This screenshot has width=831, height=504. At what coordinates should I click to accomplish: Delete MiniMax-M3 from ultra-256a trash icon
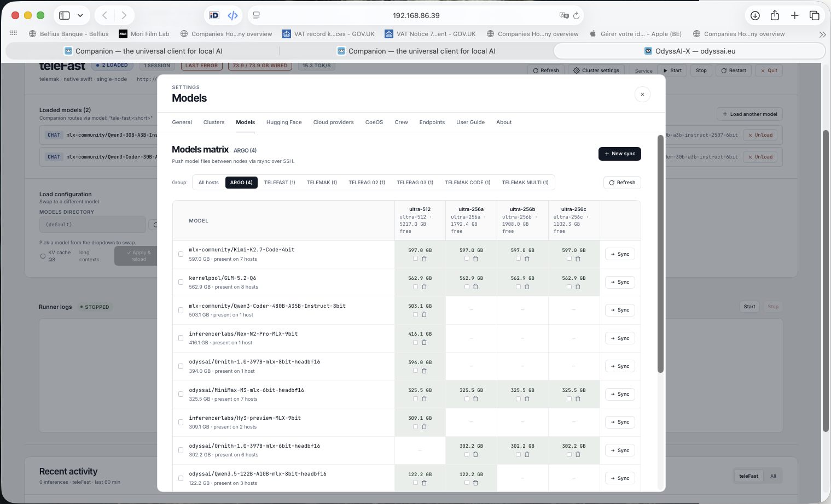pyautogui.click(x=475, y=398)
